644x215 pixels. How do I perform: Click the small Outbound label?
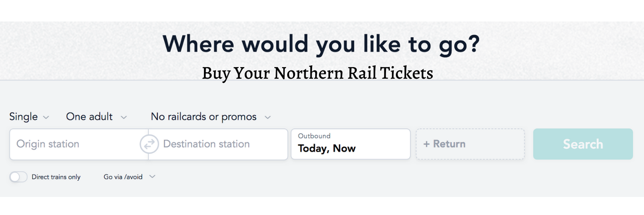pyautogui.click(x=314, y=136)
